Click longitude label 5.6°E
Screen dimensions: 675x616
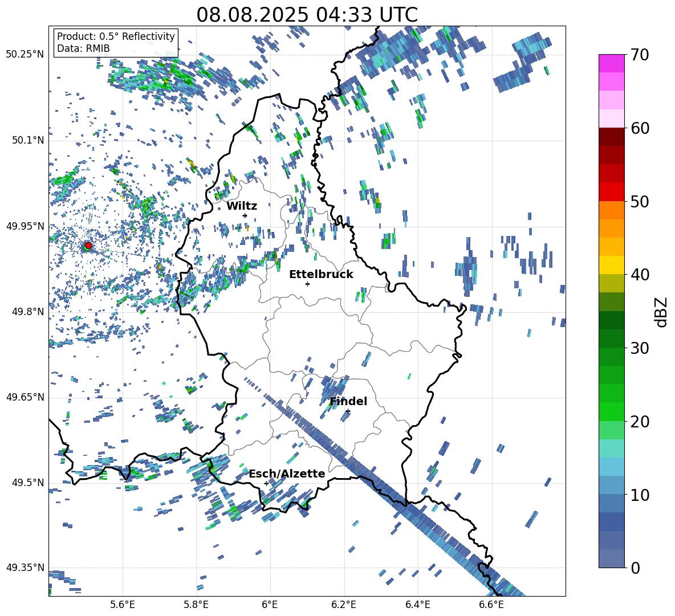123,605
